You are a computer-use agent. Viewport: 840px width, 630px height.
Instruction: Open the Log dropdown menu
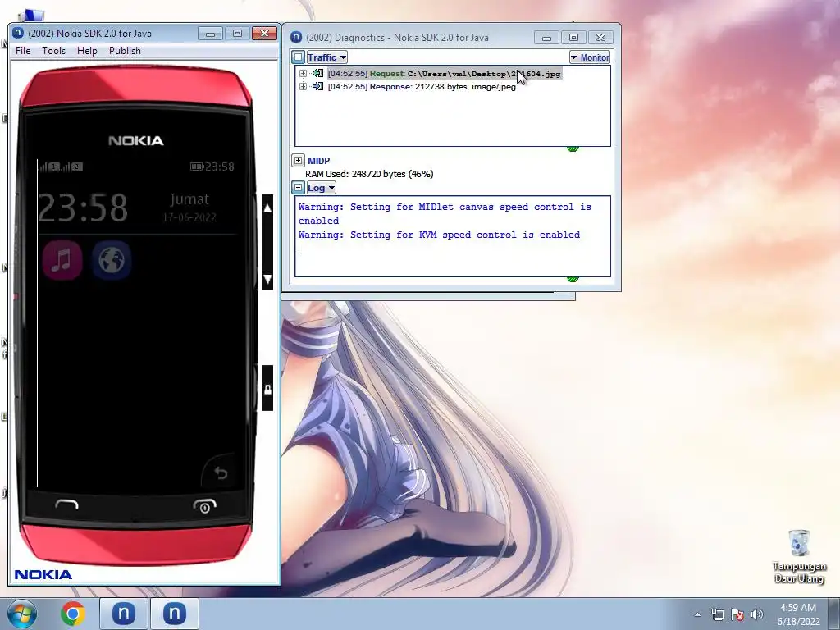[x=321, y=188]
